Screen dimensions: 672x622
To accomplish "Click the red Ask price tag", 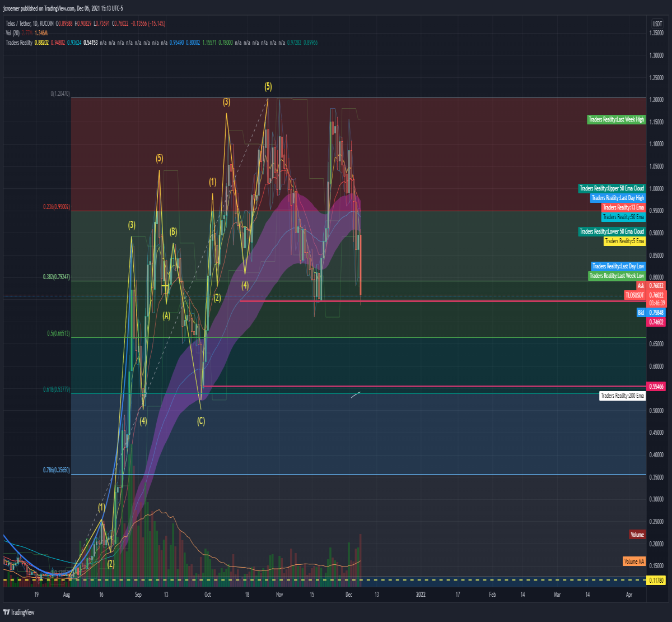I will point(641,286).
